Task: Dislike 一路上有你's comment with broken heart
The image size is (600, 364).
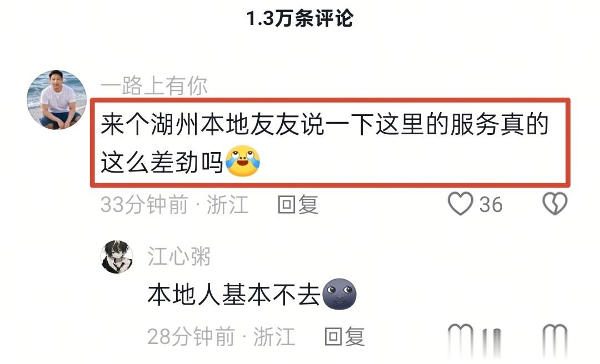Action: 555,204
